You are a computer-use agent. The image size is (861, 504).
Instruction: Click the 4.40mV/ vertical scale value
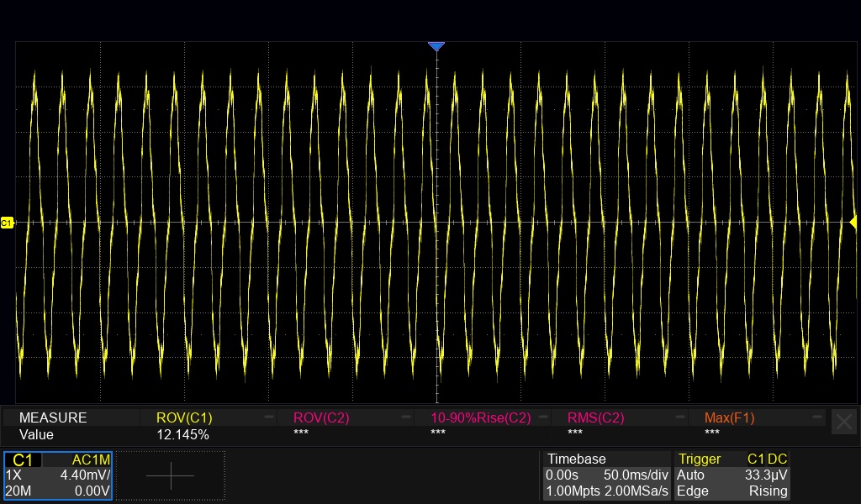(x=85, y=475)
